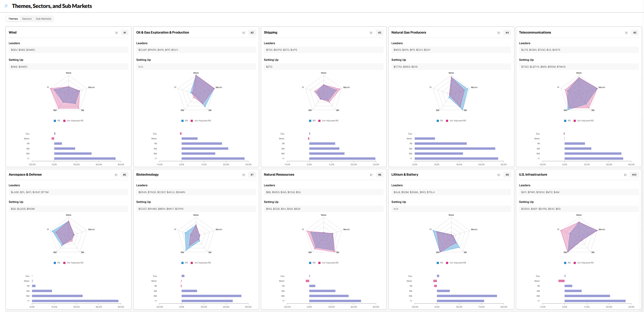Click Natural Gas Producers chart icon

[499, 33]
